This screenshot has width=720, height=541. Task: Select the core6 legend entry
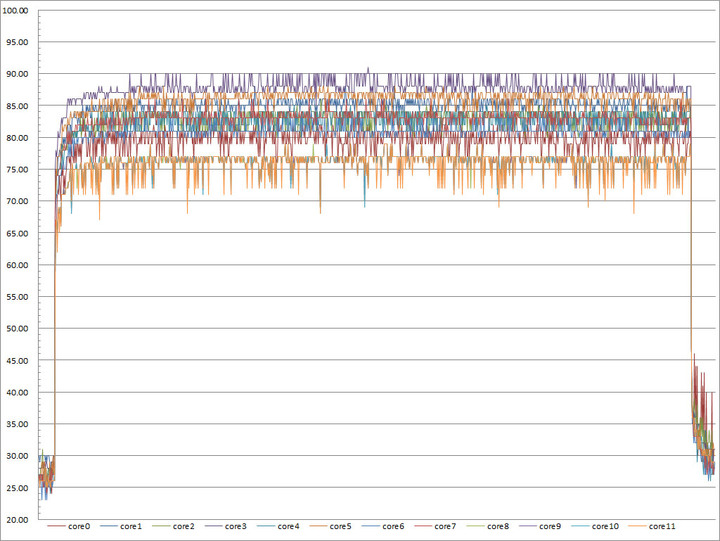tap(383, 526)
